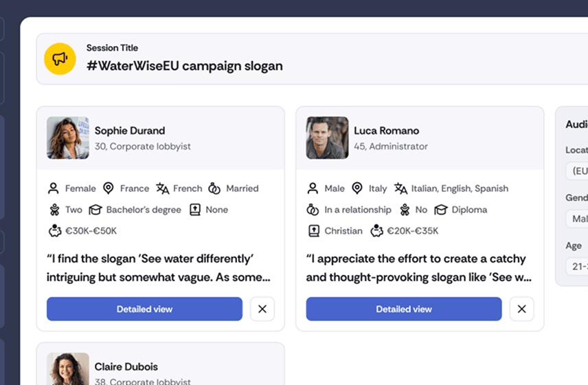The image size is (588, 385).
Task: Click Claire Dubois's profile photo
Action: (68, 369)
